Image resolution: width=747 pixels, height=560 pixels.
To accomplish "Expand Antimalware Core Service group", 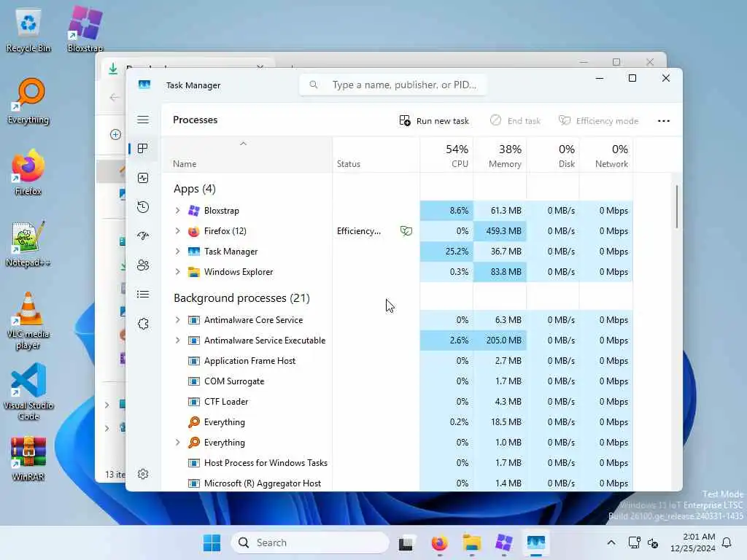I will (178, 320).
